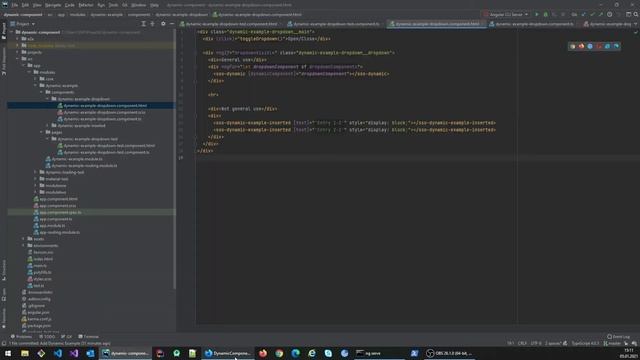Open Google Chrome from the taskbar
This screenshot has height=360, width=640.
279,353
